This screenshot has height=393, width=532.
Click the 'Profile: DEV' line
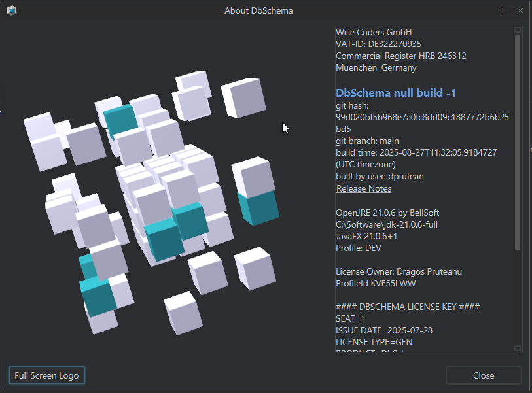(359, 248)
